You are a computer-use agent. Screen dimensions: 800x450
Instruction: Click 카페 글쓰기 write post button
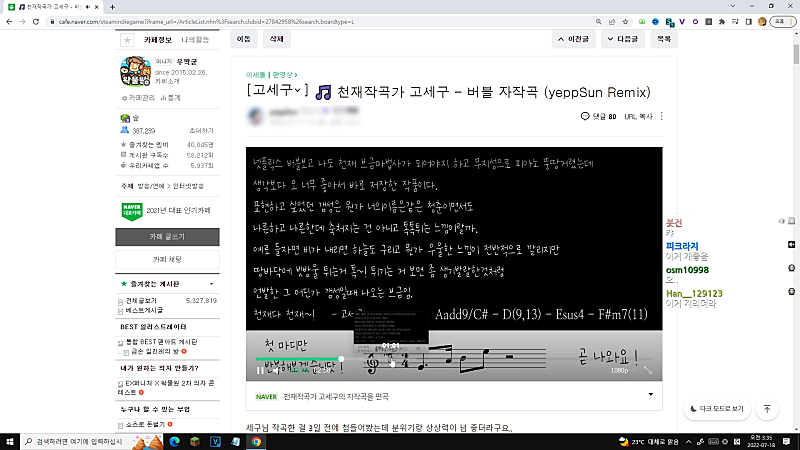pos(167,237)
